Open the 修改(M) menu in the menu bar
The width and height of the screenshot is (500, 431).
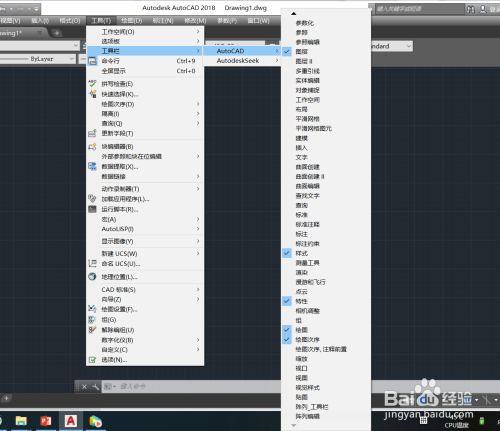click(195, 21)
